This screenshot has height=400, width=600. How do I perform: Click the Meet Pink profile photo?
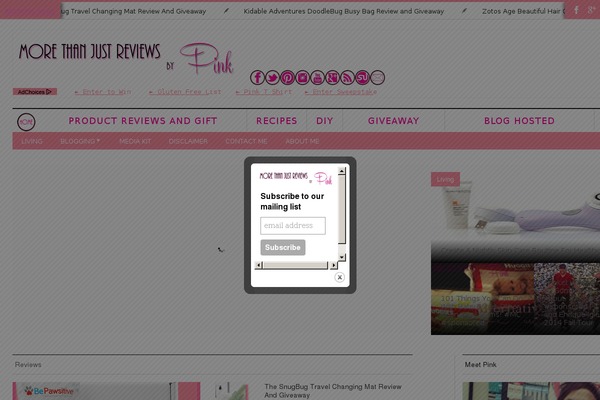(531, 391)
